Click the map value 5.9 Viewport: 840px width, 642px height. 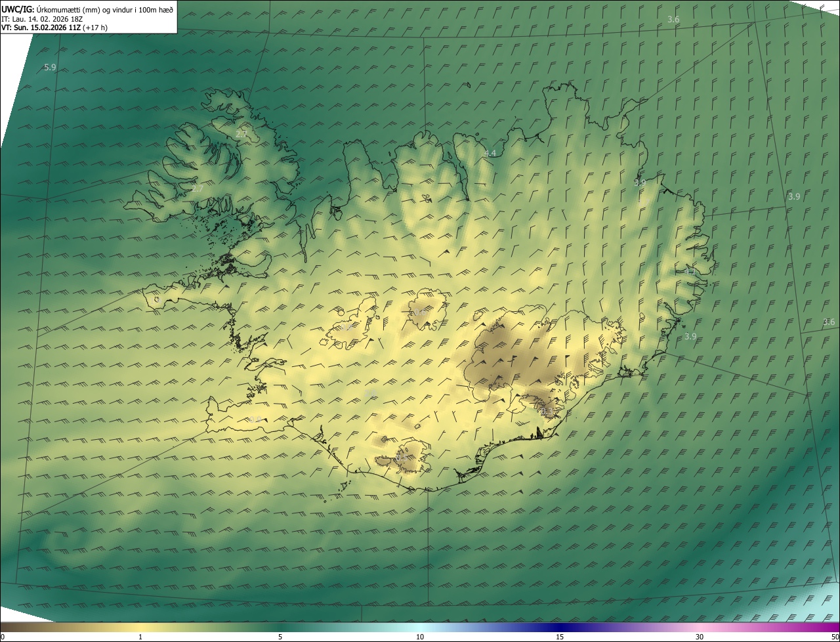(50, 68)
